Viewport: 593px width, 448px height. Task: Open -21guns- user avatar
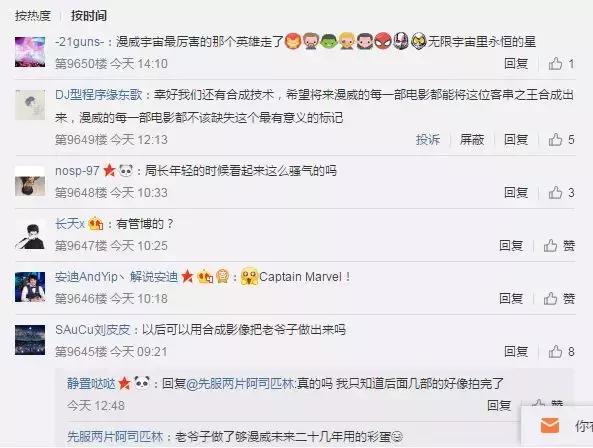pyautogui.click(x=30, y=52)
